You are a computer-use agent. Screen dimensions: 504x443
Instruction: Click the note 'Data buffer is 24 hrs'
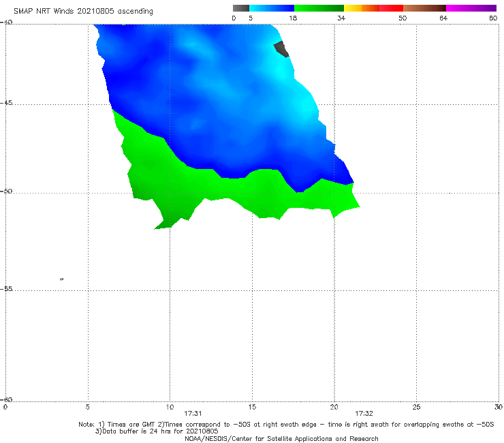[157, 431]
